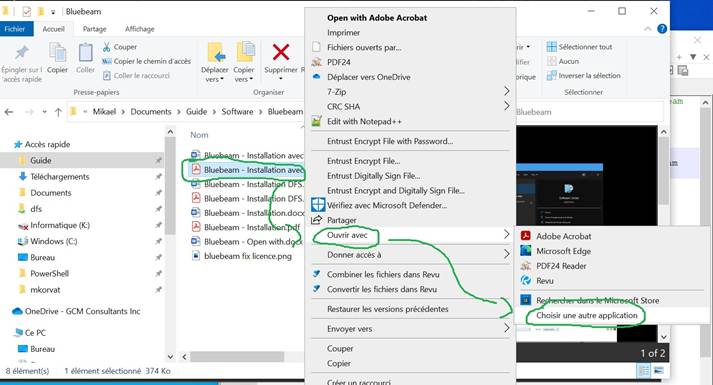Switch to the Accueil tab
This screenshot has width=713, height=385.
(53, 29)
